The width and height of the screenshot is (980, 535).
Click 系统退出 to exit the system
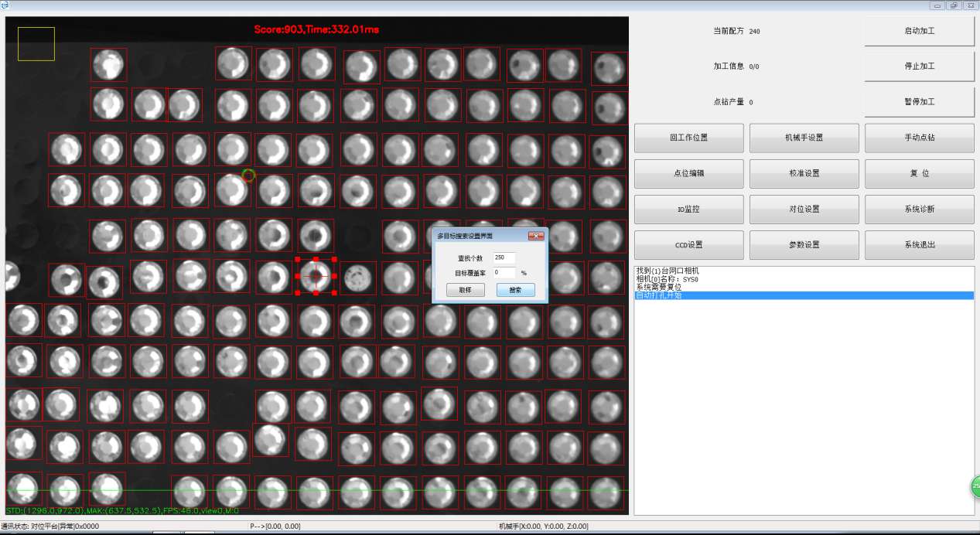point(919,244)
